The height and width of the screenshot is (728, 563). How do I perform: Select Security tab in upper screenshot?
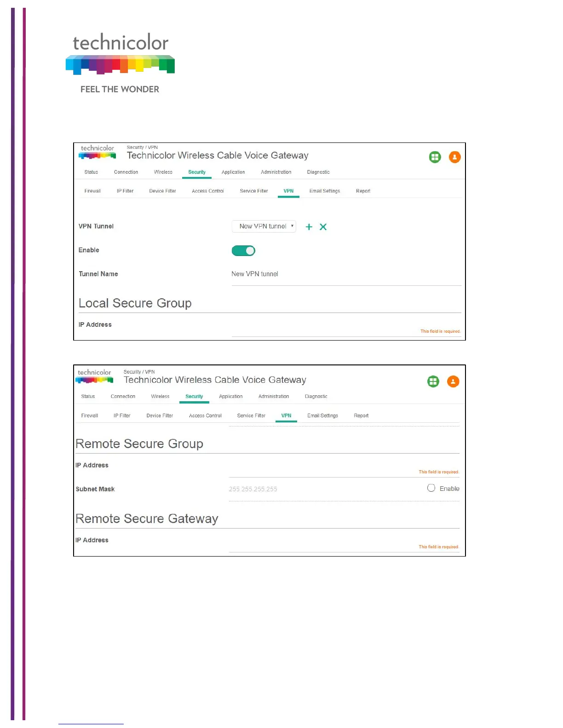(197, 172)
